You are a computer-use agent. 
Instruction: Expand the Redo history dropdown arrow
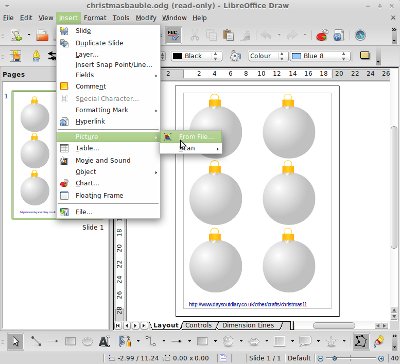(x=305, y=35)
